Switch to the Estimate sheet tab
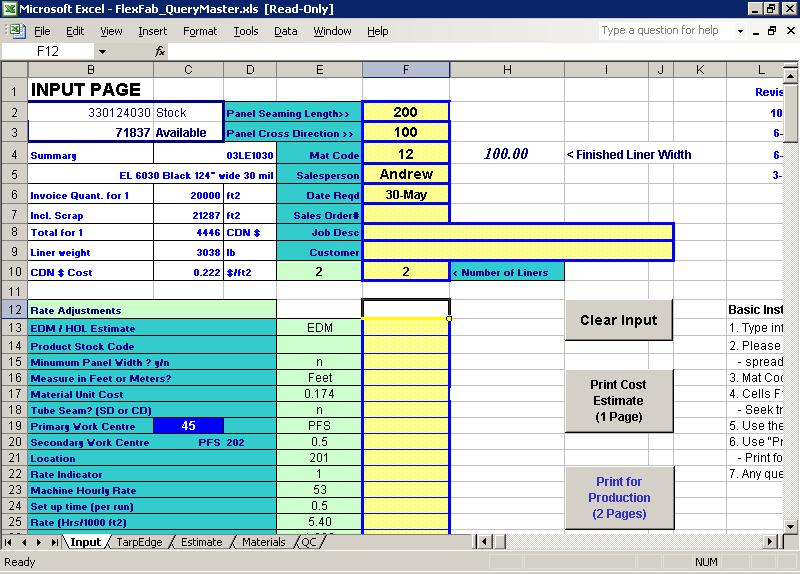800x574 pixels. click(202, 542)
